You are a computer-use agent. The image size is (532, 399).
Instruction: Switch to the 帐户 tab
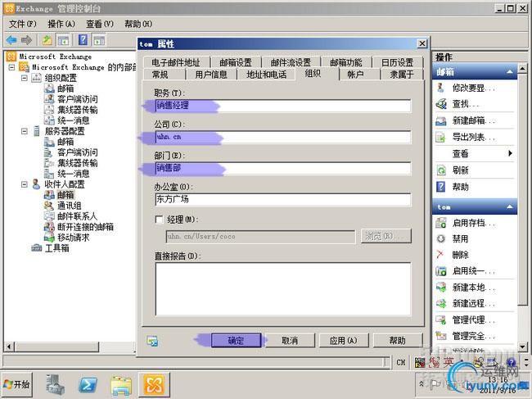click(355, 75)
